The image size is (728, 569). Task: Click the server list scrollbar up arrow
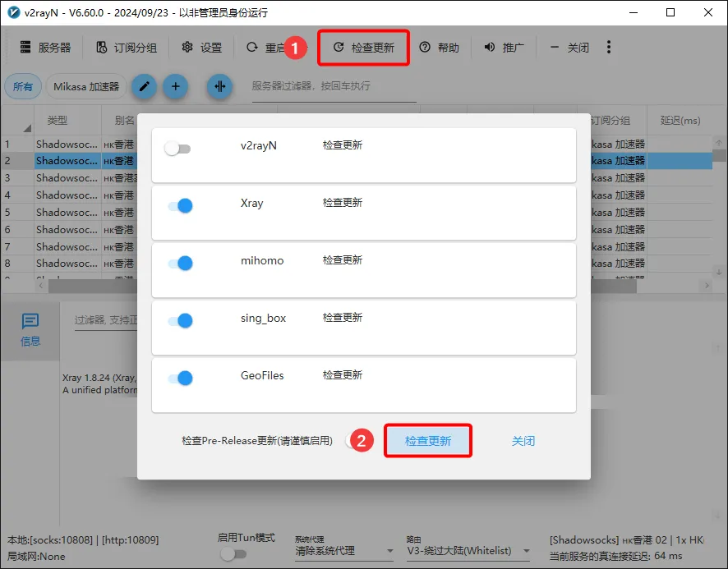coord(719,143)
